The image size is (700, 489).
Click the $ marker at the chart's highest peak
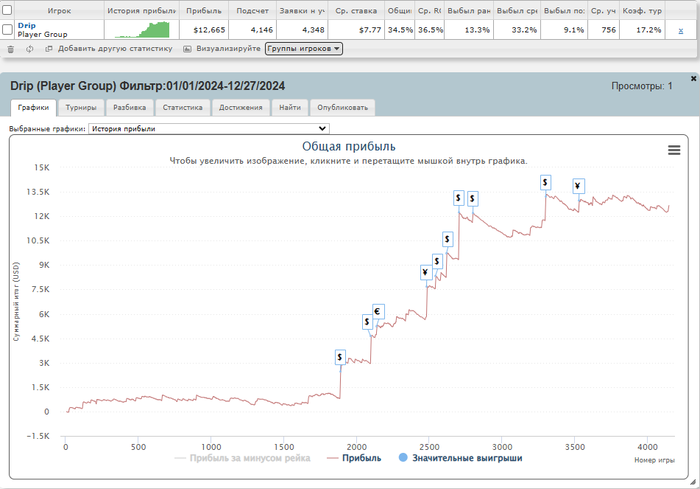545,183
